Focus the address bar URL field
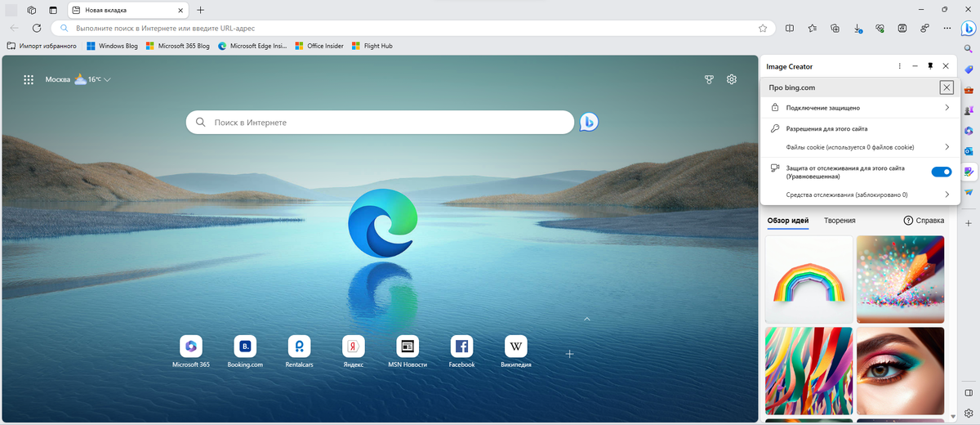This screenshot has width=980, height=425. tap(412, 28)
